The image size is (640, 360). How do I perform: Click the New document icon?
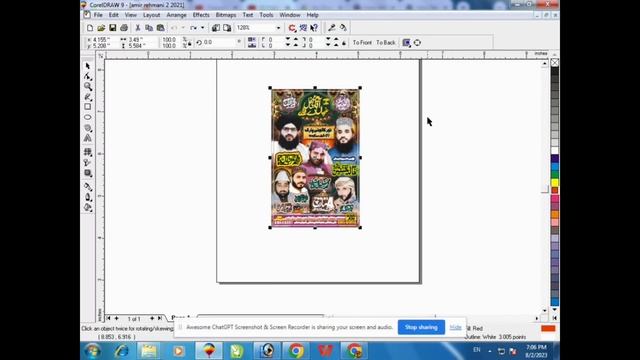[x=90, y=28]
